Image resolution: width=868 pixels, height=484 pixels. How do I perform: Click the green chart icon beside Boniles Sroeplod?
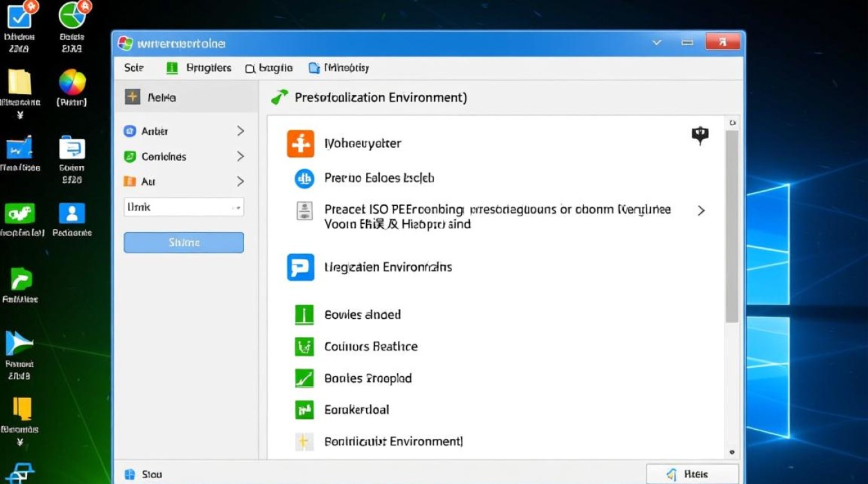tap(304, 378)
